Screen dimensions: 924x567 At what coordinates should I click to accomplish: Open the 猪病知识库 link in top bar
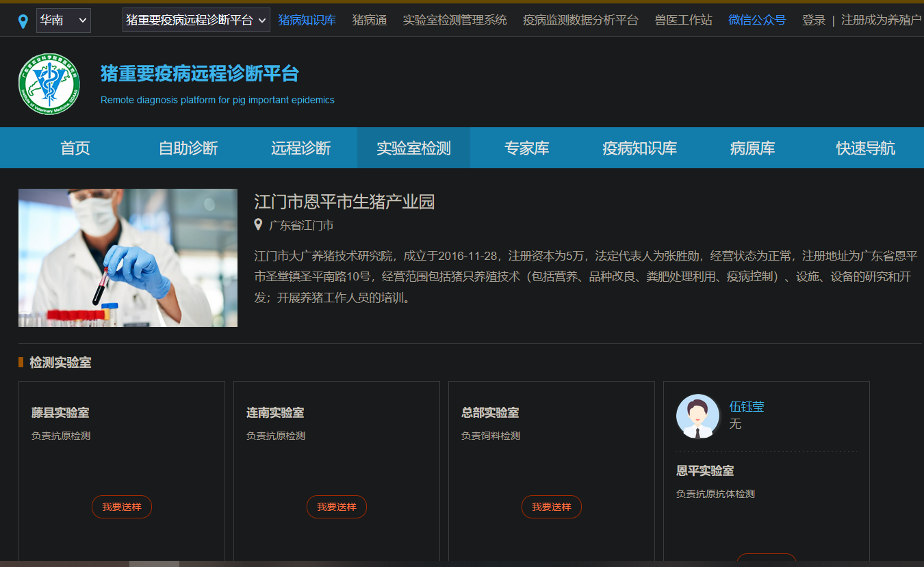(x=307, y=21)
